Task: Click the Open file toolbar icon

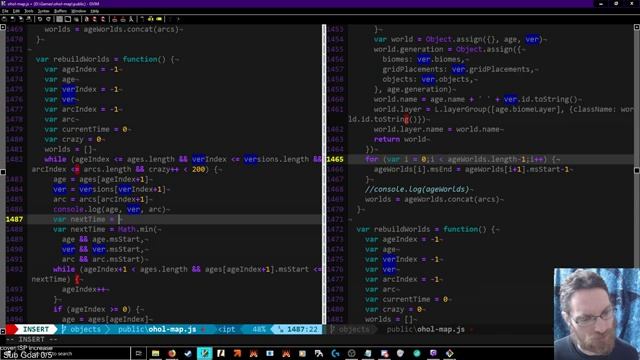Action: click(4, 19)
